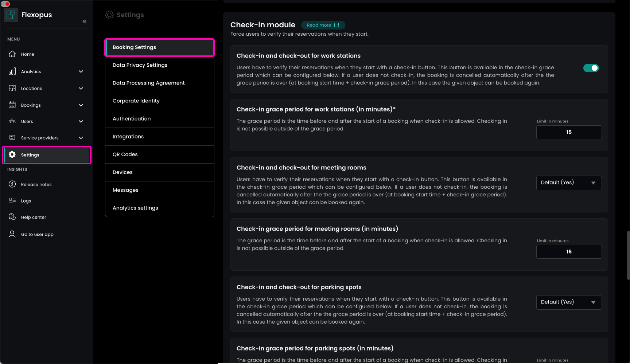Image resolution: width=630 pixels, height=364 pixels.
Task: Click the page vertical scrollbar thumb
Action: 628,255
